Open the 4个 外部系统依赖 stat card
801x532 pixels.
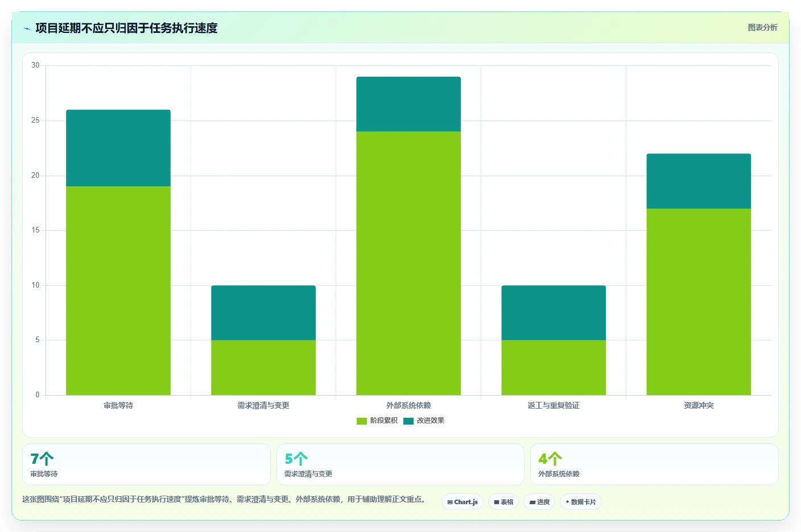[x=654, y=464]
